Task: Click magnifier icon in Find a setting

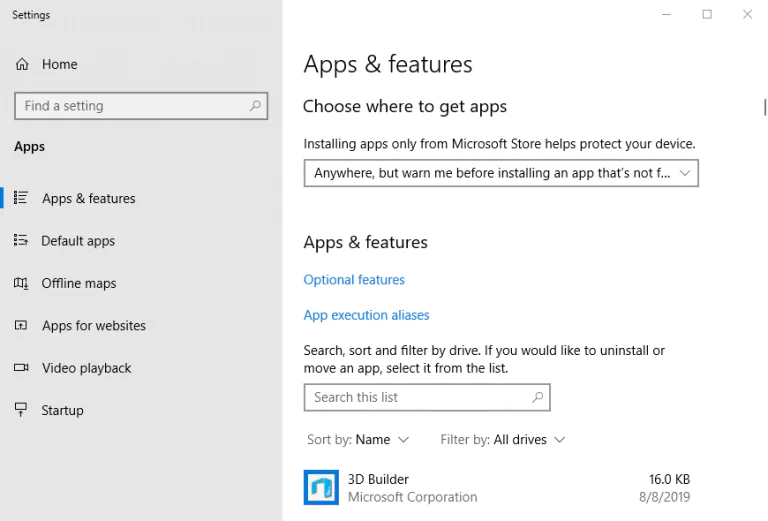Action: click(x=255, y=106)
